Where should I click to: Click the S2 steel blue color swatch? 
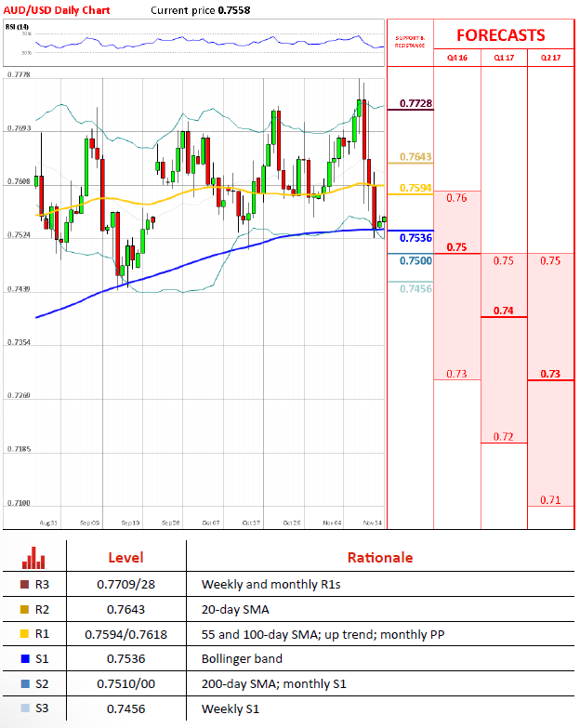click(25, 684)
